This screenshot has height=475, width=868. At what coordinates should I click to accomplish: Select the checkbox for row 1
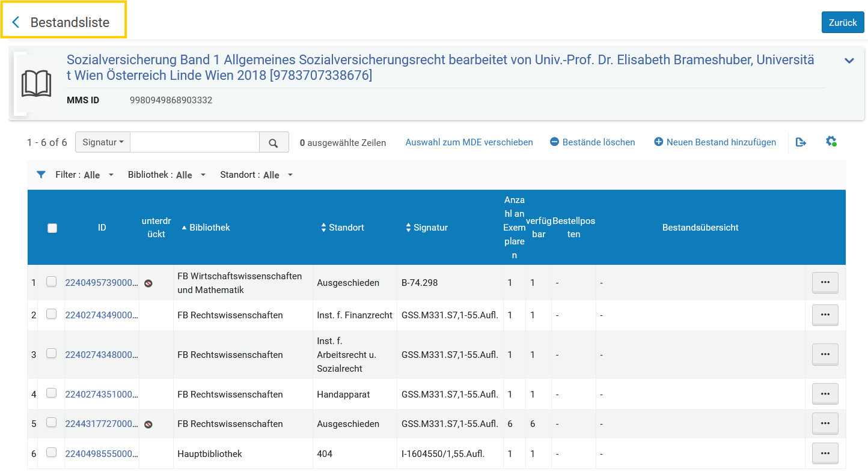pos(52,282)
